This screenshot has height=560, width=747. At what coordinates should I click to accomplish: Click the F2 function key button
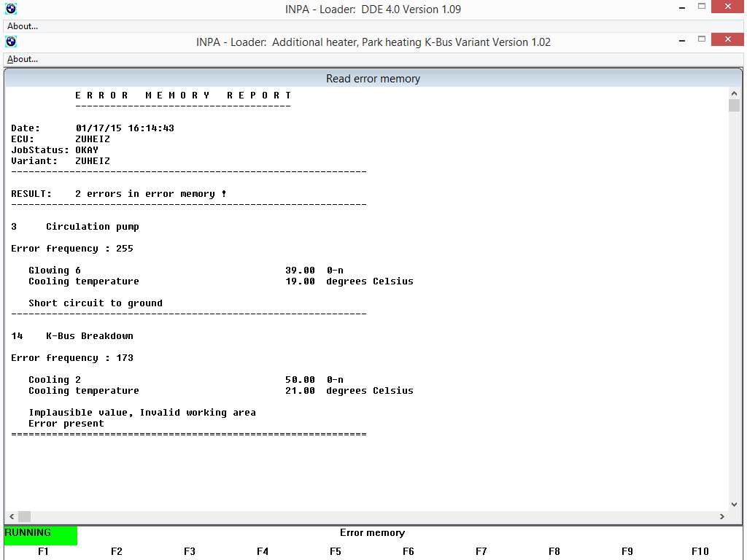coord(116,551)
